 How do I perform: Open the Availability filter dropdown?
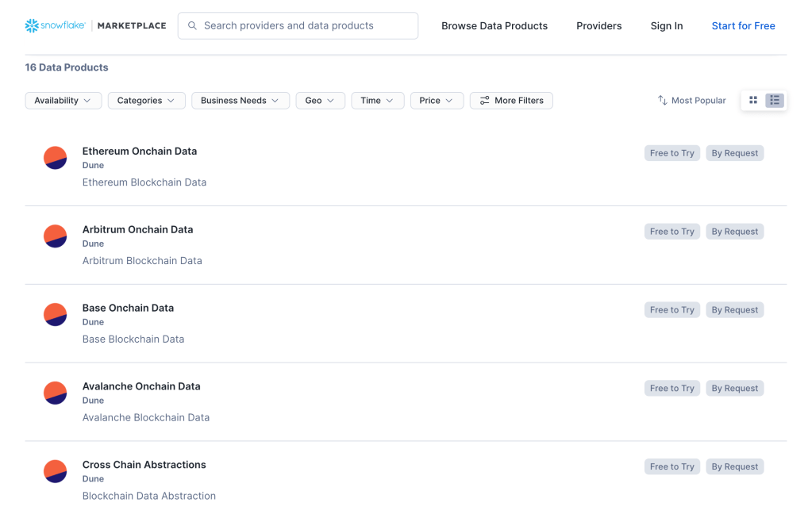click(63, 101)
